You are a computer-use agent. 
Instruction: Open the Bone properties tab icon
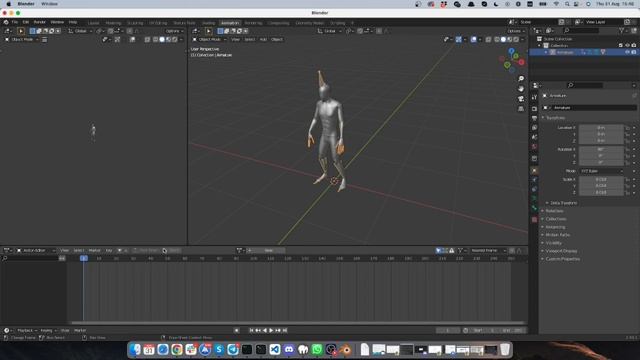pyautogui.click(x=534, y=209)
